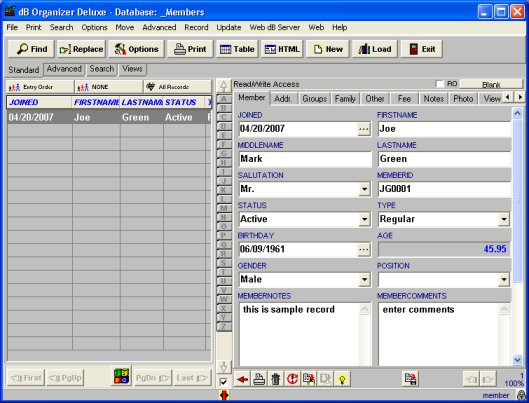Image resolution: width=529 pixels, height=403 pixels.
Task: Click the MIDDLENAME input field
Action: coord(305,159)
